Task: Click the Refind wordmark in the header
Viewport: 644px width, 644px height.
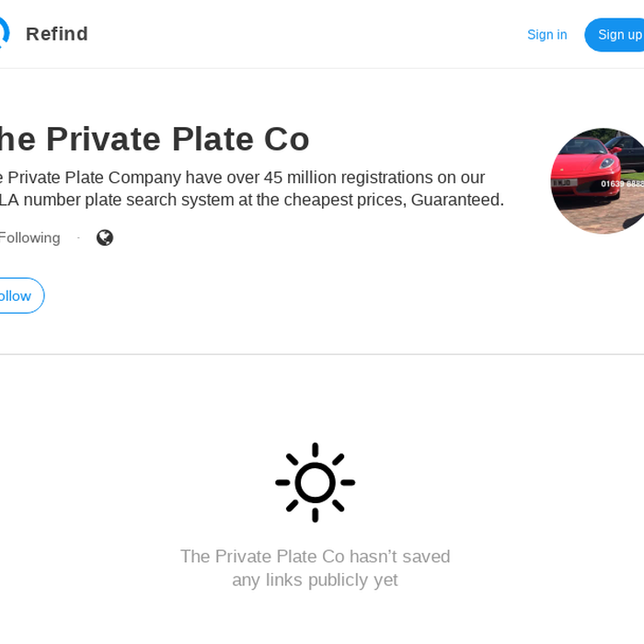Action: [x=57, y=34]
